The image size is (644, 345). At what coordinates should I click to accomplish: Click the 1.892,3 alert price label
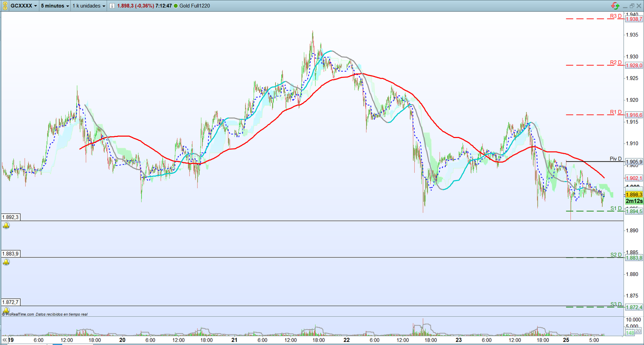point(10,217)
